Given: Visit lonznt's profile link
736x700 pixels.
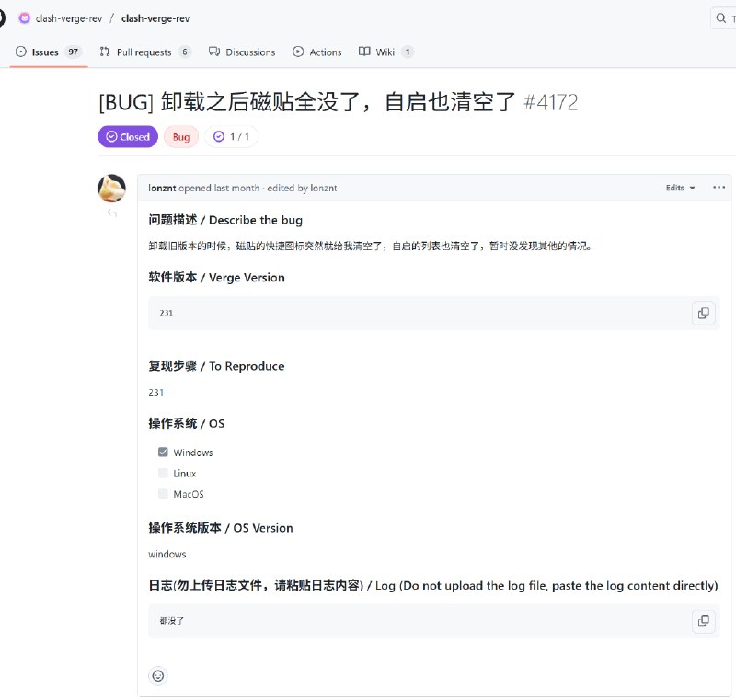Looking at the screenshot, I should pos(162,188).
